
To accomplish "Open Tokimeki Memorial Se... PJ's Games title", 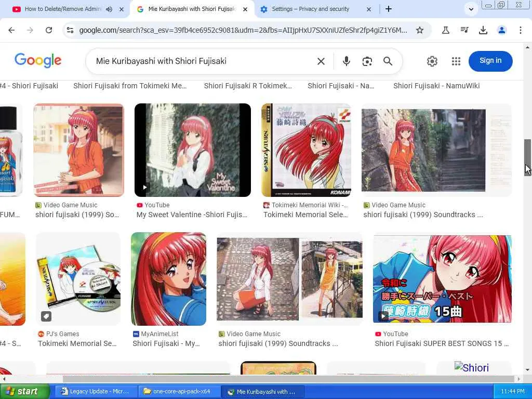I will [x=77, y=344].
